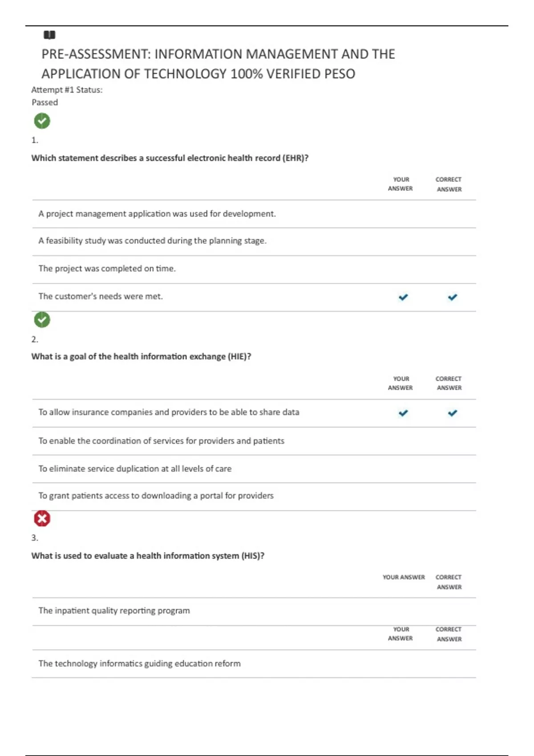Click the red X icon above question 3

(x=42, y=519)
